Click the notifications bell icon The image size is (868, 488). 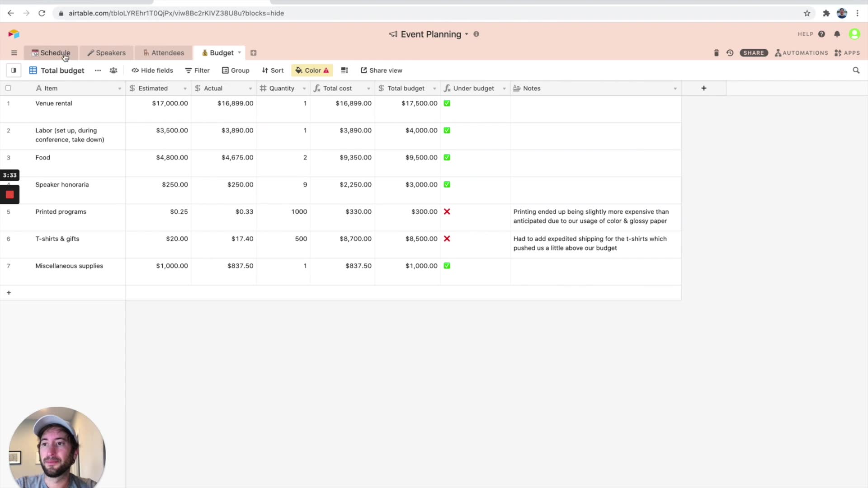pyautogui.click(x=837, y=34)
